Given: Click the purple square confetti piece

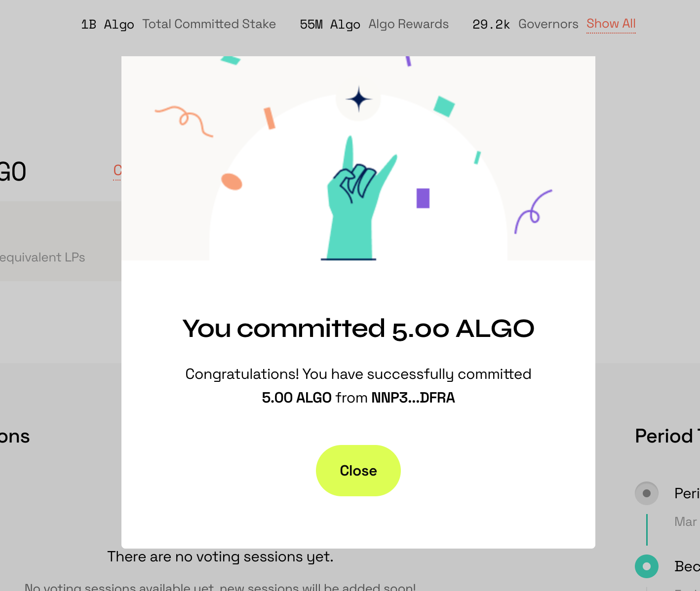Looking at the screenshot, I should click(423, 198).
